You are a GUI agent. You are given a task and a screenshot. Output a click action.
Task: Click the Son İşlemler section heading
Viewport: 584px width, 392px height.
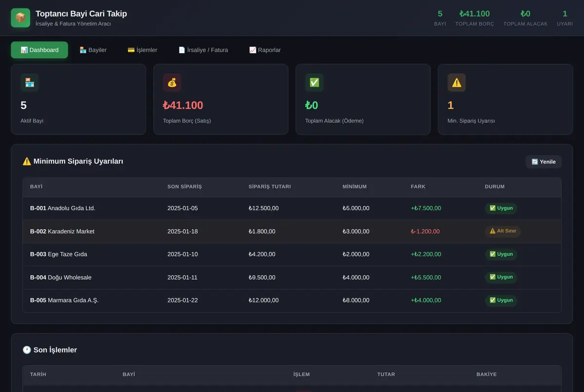pos(50,350)
